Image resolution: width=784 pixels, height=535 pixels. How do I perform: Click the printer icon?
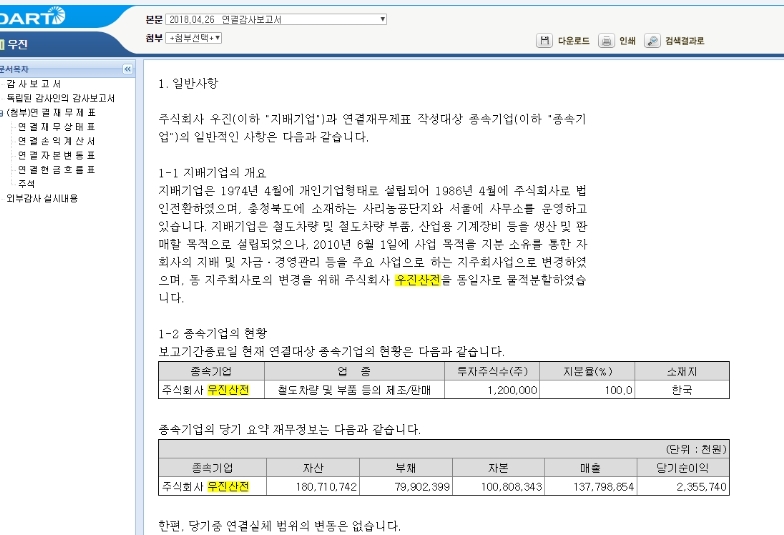606,40
